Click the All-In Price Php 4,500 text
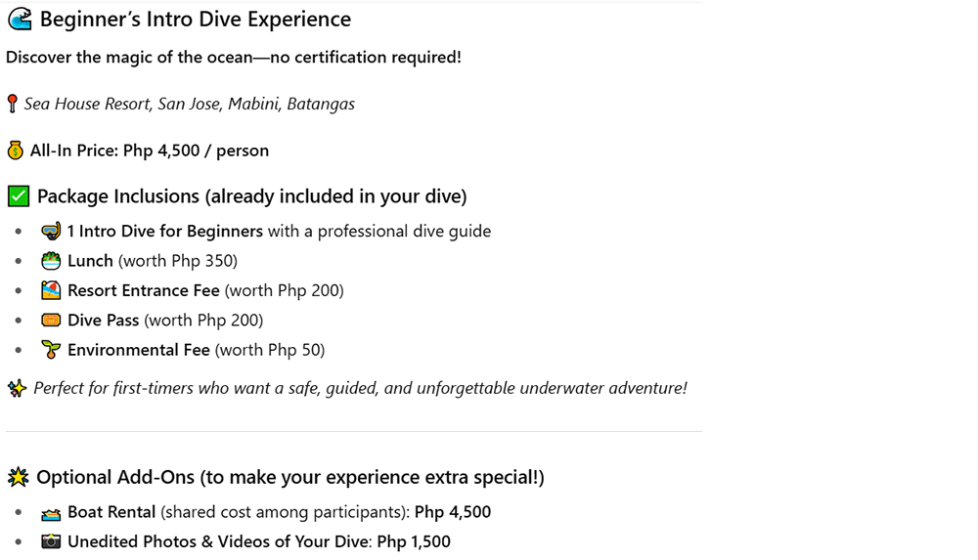The image size is (978, 560). [150, 151]
